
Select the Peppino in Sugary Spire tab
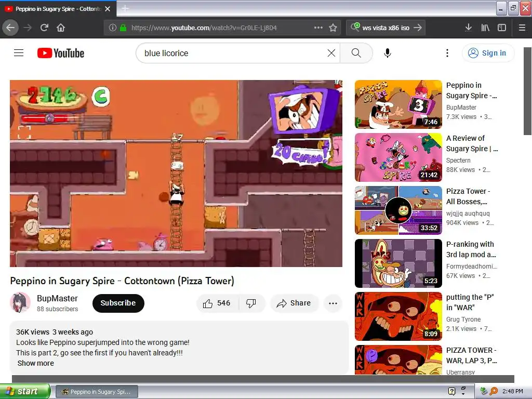pyautogui.click(x=58, y=9)
